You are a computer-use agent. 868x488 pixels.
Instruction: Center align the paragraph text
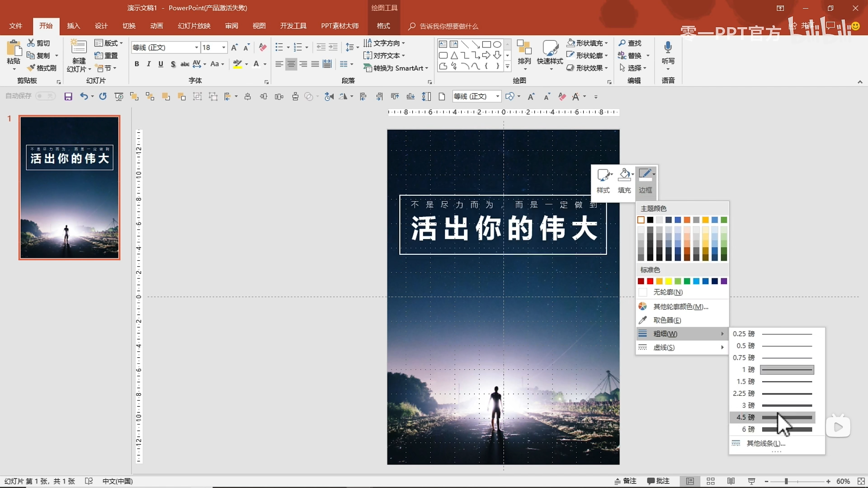point(291,64)
